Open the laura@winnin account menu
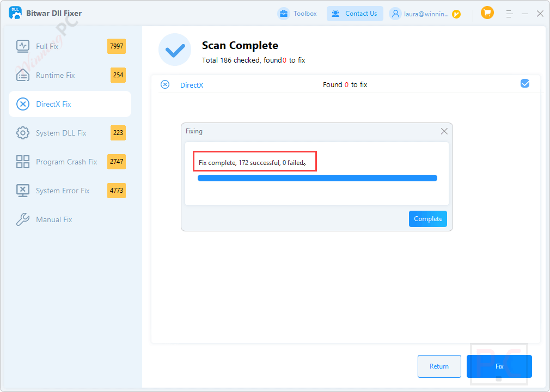Viewport: 550px width, 392px height. pyautogui.click(x=426, y=13)
